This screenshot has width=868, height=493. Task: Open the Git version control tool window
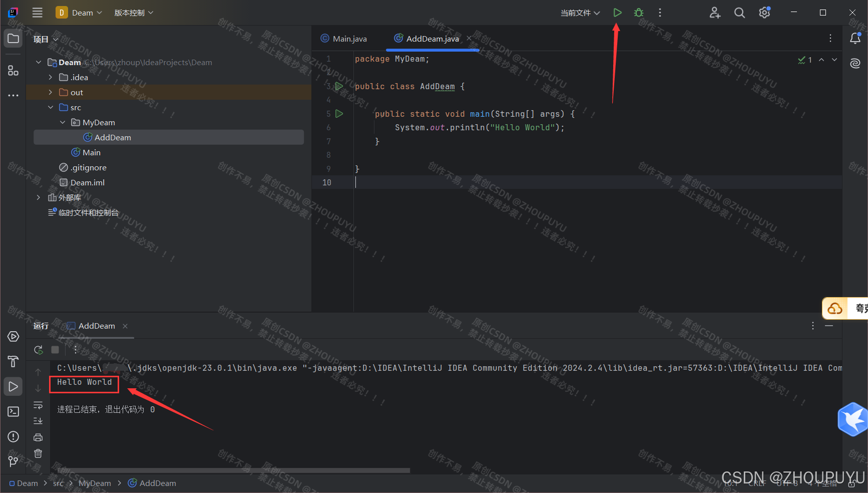tap(14, 461)
